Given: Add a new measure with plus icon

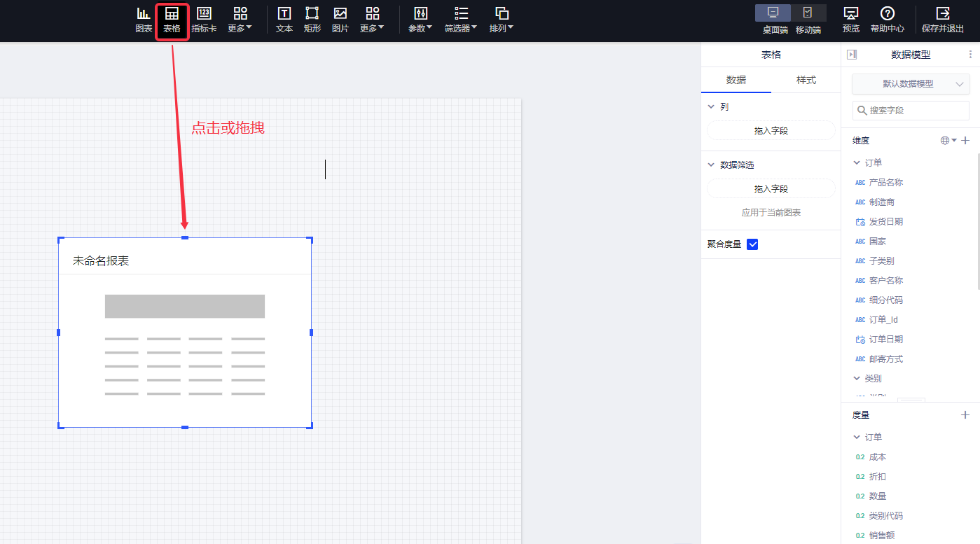Looking at the screenshot, I should point(965,415).
